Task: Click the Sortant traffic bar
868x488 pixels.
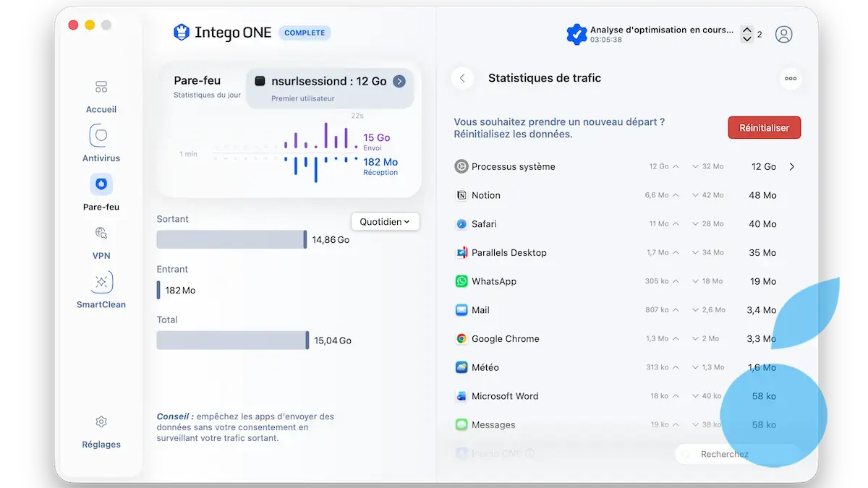Action: [x=232, y=239]
